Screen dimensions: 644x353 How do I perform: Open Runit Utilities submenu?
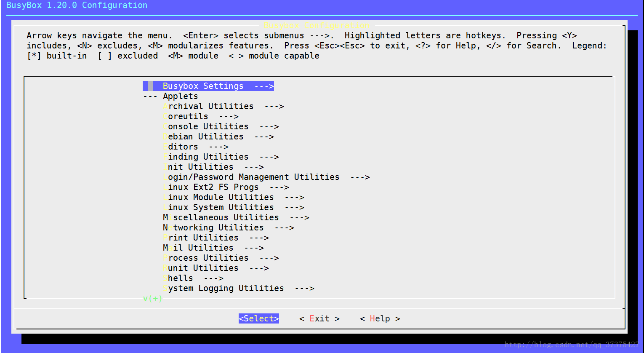click(x=216, y=268)
